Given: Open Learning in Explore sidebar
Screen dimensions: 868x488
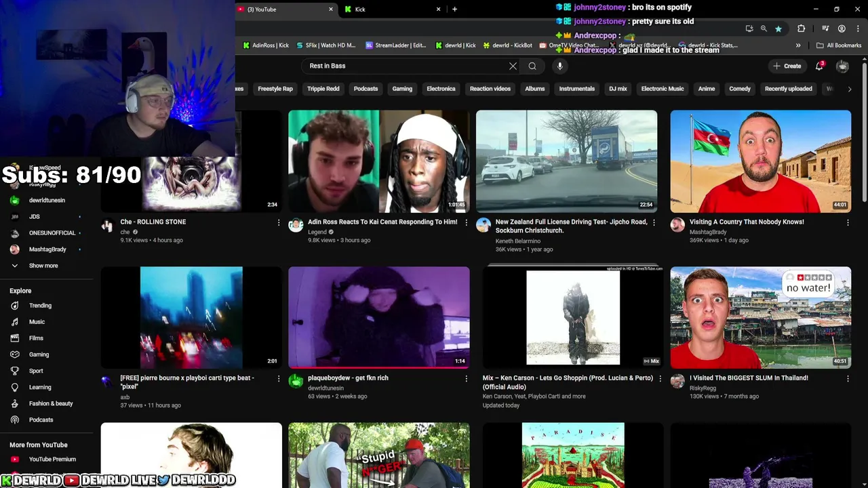Looking at the screenshot, I should tap(40, 387).
